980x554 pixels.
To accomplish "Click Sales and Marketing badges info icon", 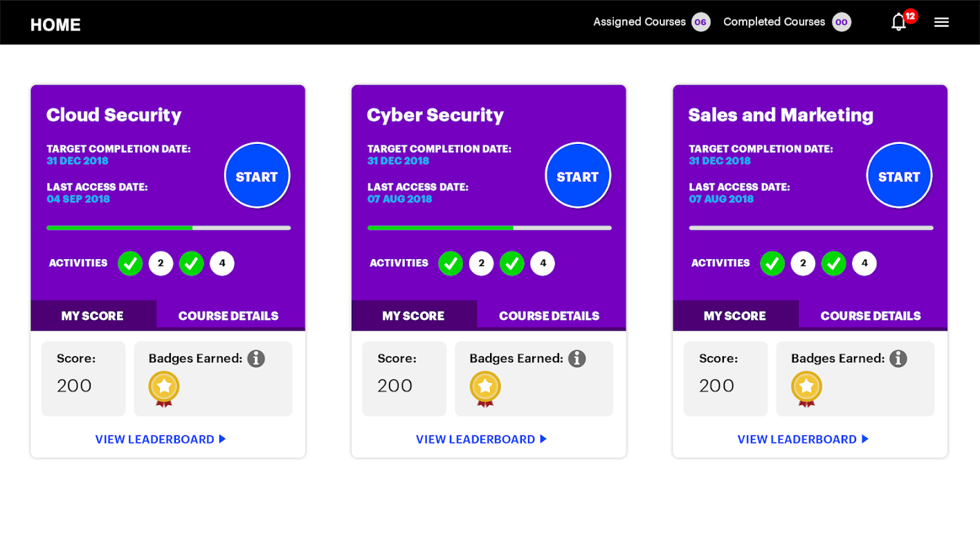I will point(898,359).
